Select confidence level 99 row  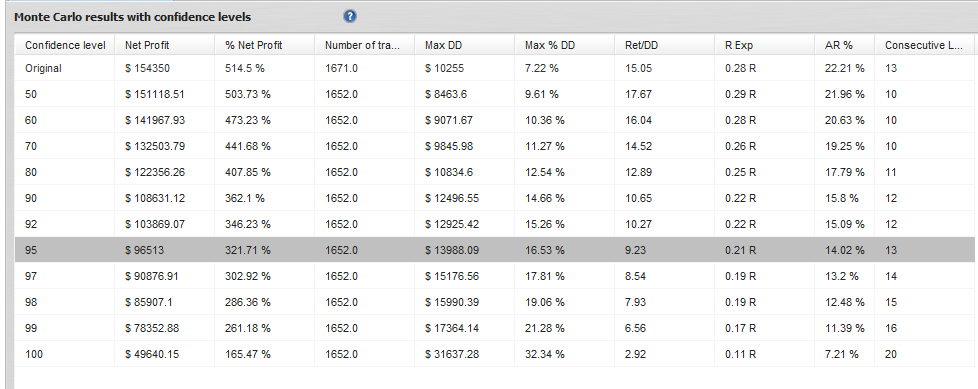coord(495,328)
